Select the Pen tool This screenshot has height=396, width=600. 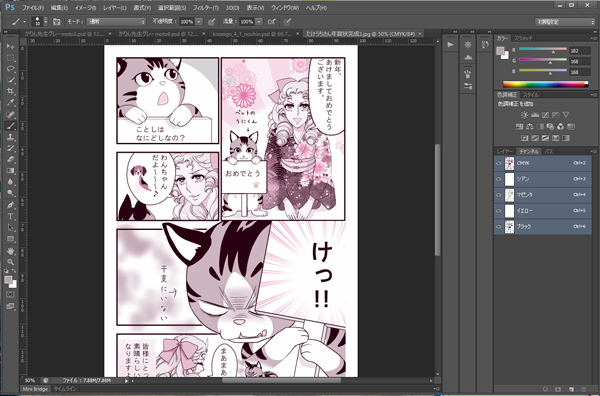(x=10, y=205)
